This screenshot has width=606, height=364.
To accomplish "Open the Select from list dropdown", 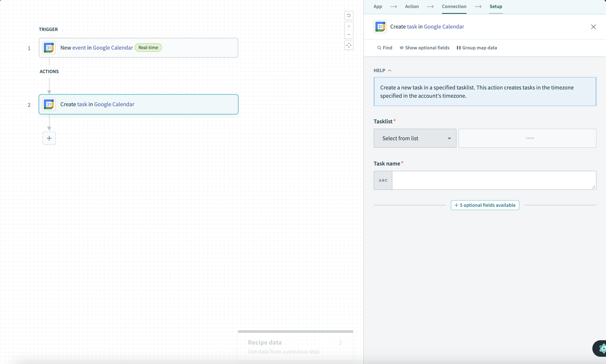I will [415, 138].
